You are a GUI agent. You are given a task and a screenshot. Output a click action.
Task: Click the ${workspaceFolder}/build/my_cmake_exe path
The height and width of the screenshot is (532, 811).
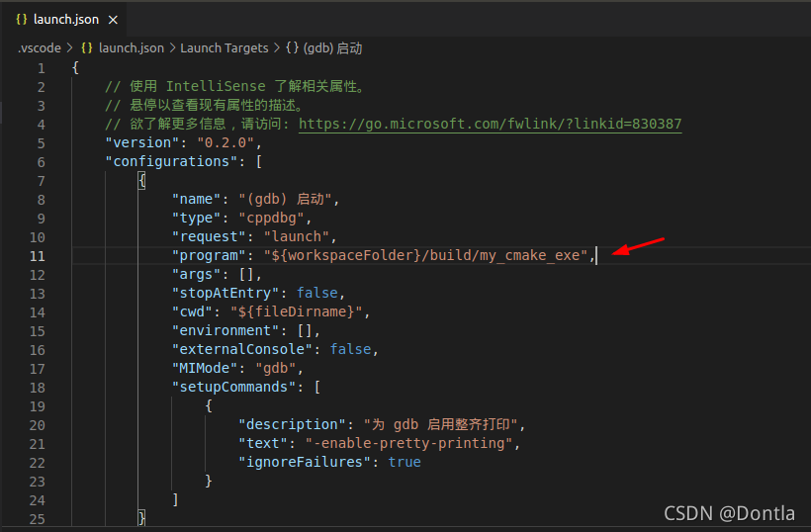click(425, 255)
